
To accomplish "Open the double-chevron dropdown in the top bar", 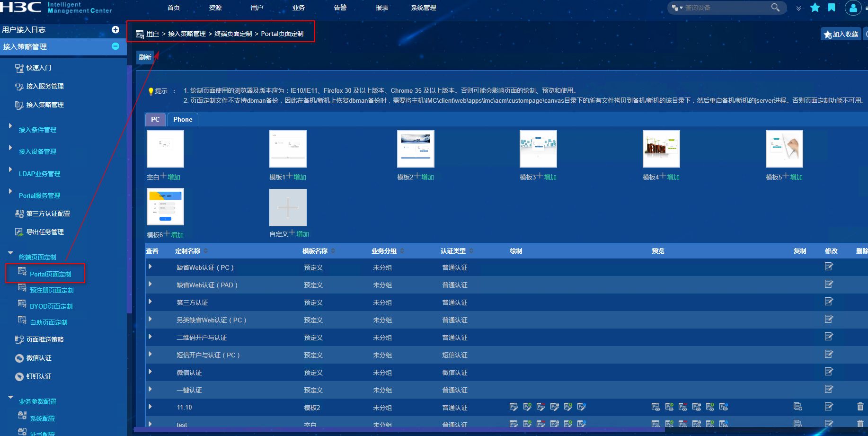I will click(x=799, y=8).
